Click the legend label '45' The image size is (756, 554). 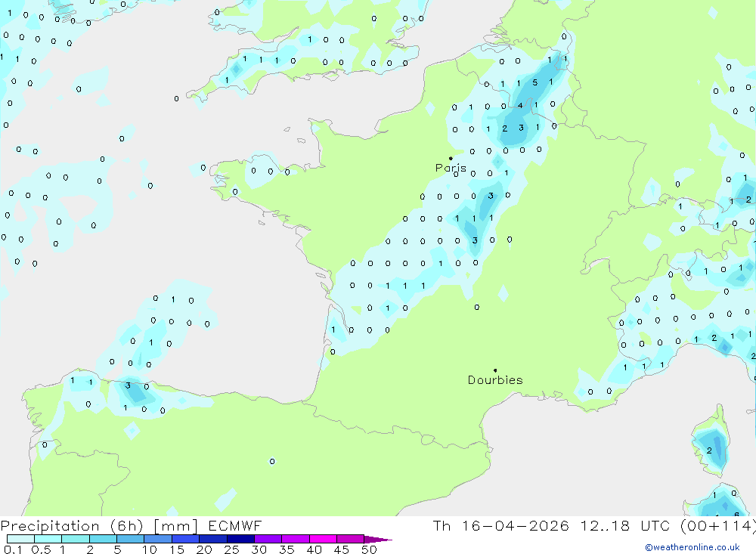coord(342,549)
